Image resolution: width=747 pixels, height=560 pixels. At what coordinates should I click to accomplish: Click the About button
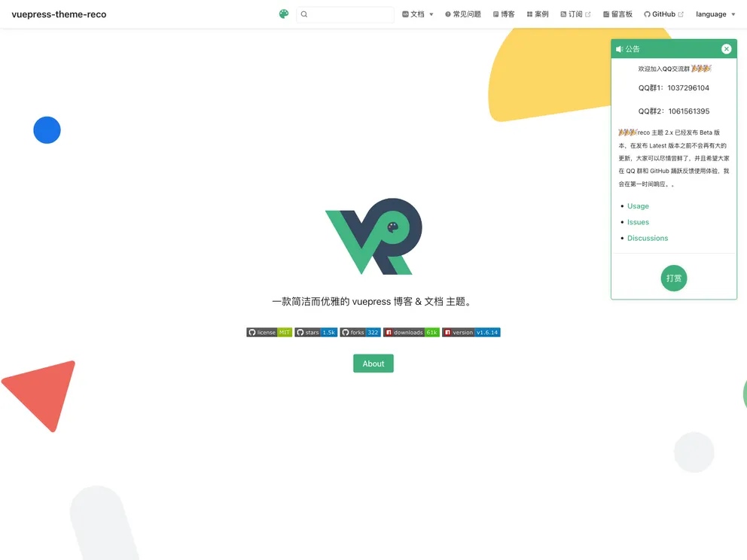tap(373, 363)
